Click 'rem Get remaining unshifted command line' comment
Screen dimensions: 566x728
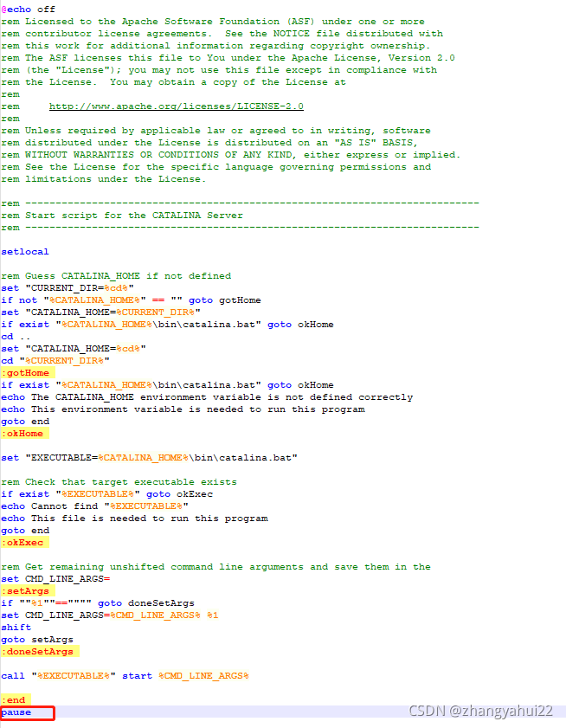[215, 567]
